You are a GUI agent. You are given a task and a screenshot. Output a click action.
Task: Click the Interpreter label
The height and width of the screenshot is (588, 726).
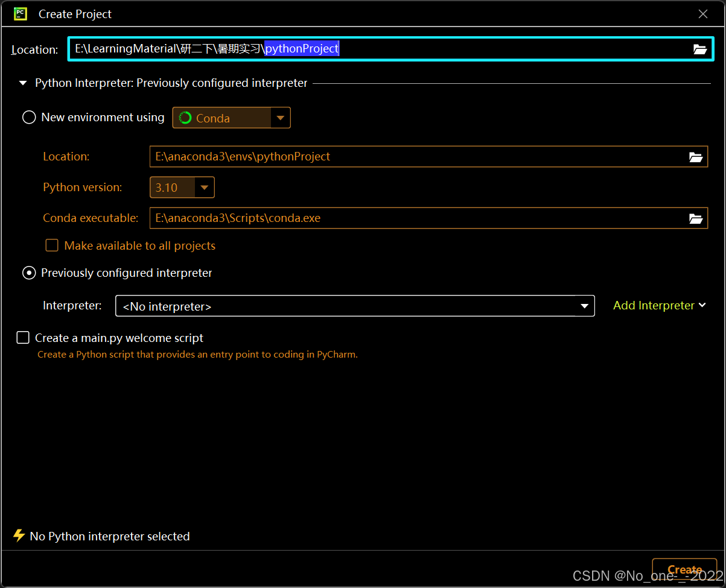[72, 306]
